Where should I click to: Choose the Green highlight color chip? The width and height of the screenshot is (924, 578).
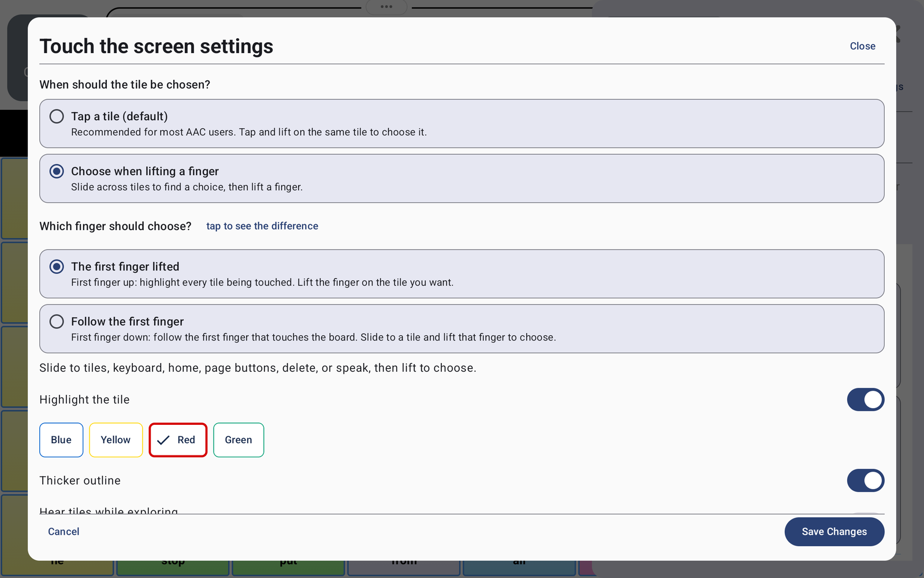(239, 440)
